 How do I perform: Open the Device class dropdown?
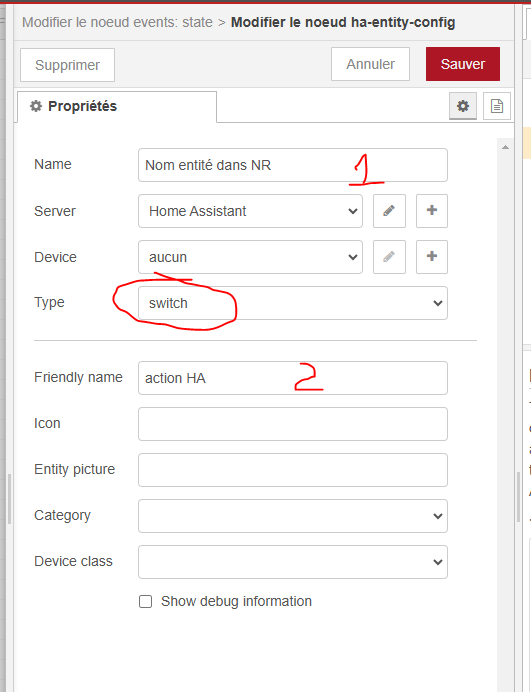293,562
